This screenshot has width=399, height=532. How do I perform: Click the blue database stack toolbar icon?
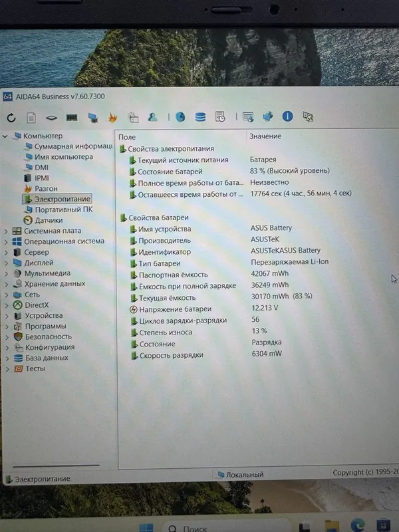(x=200, y=117)
